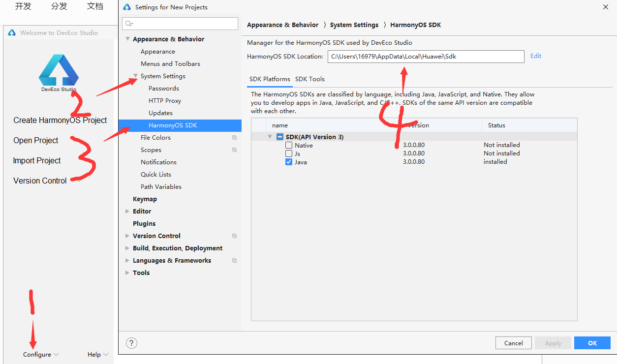Click Open Project in Welcome window

[x=36, y=141]
